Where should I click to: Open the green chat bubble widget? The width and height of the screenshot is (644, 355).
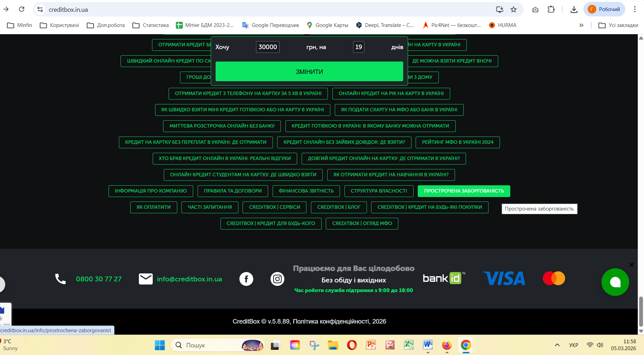click(615, 282)
